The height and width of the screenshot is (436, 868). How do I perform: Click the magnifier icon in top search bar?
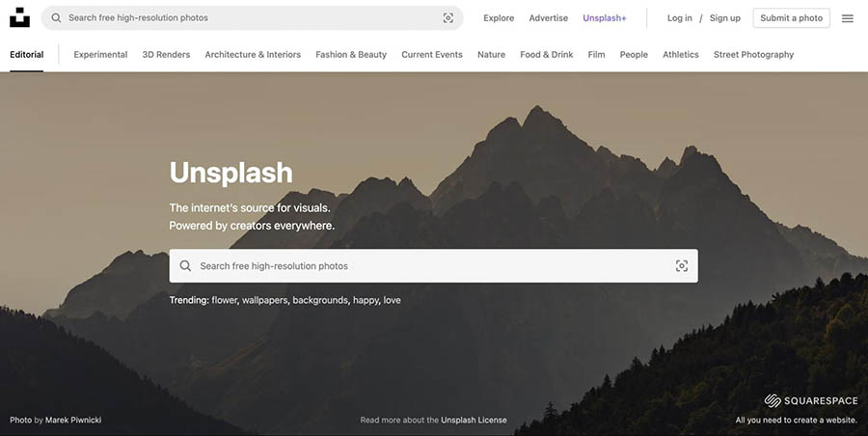pyautogui.click(x=56, y=18)
